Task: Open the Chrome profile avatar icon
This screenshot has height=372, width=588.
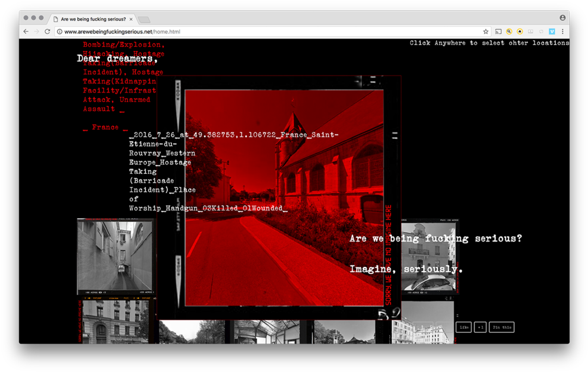Action: pyautogui.click(x=562, y=18)
